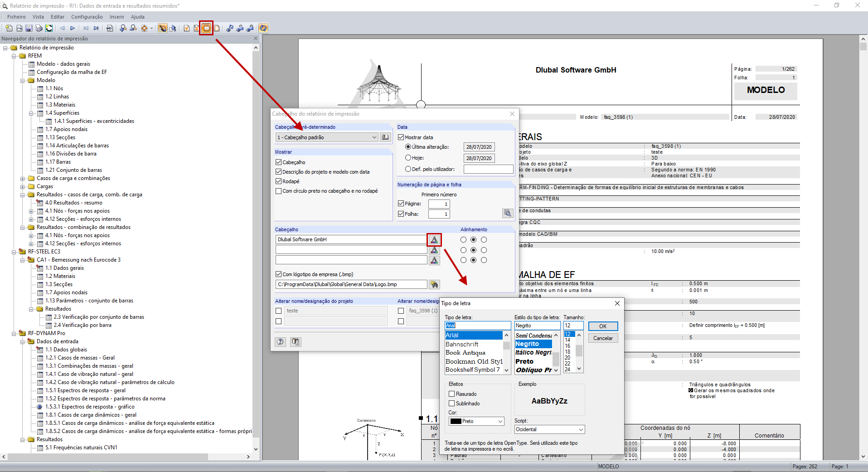
Task: Open the Ficheiro menu
Action: click(16, 17)
